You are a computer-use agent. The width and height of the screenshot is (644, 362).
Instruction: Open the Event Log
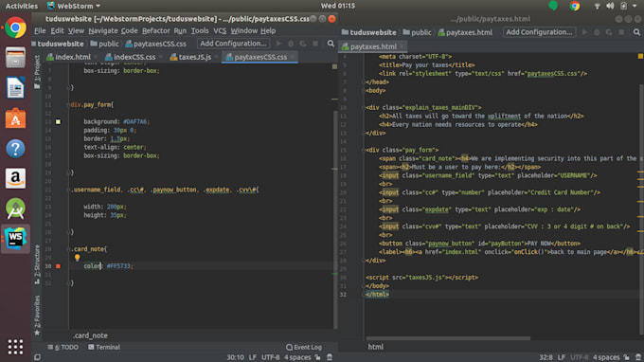pyautogui.click(x=304, y=347)
